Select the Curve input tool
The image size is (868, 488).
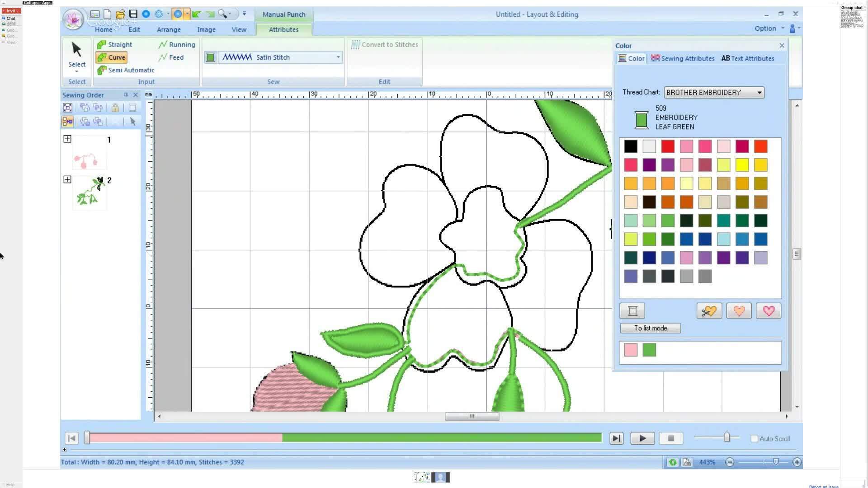coord(111,57)
